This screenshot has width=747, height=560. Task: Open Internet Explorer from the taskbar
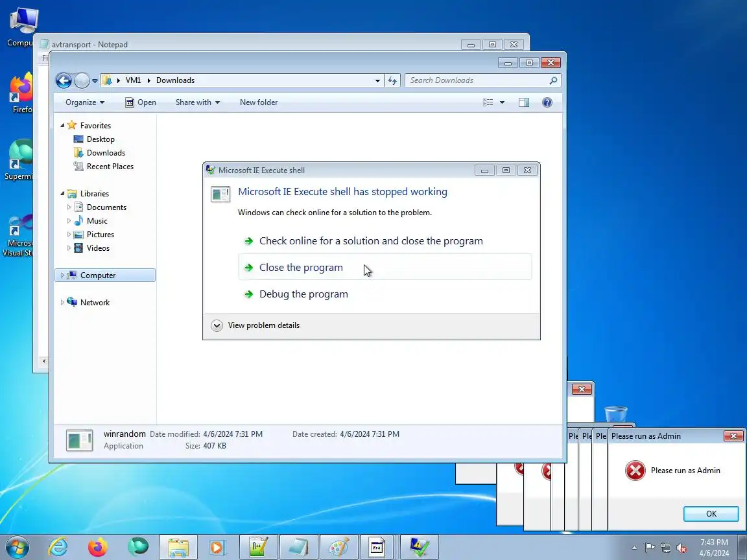[x=58, y=547]
